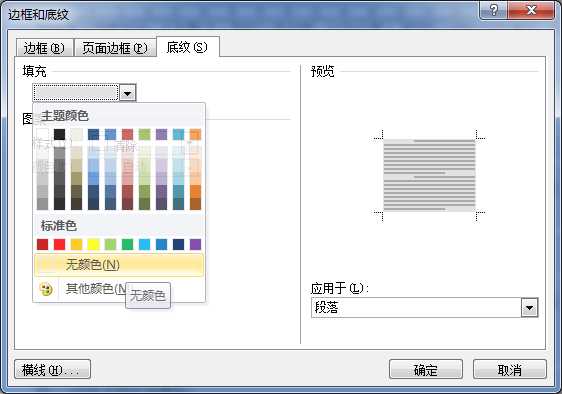The image size is (562, 394).
Task: Click the 应用于(L) label
Action: [339, 288]
